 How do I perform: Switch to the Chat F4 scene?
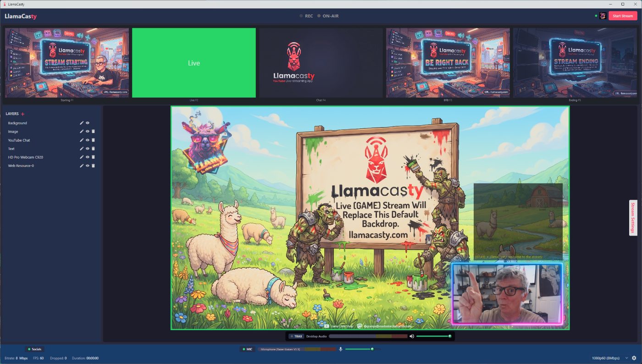321,63
